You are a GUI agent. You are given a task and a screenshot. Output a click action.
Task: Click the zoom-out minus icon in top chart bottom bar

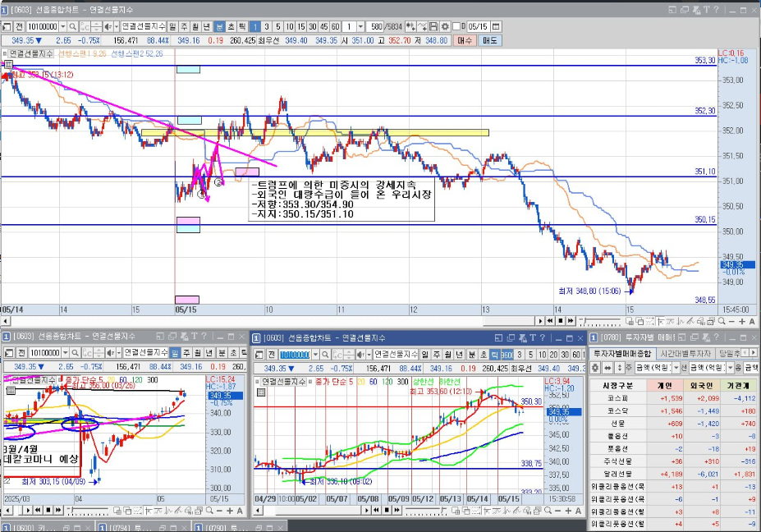coord(732,321)
